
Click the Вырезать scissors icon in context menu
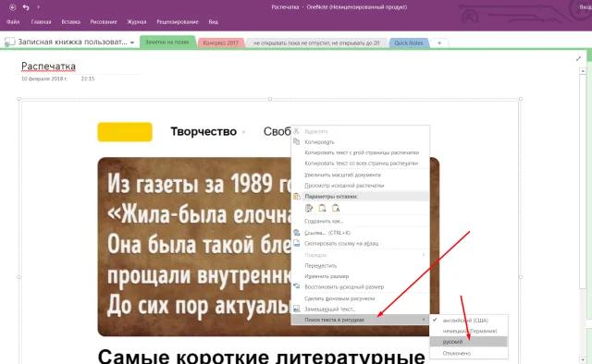tap(296, 131)
